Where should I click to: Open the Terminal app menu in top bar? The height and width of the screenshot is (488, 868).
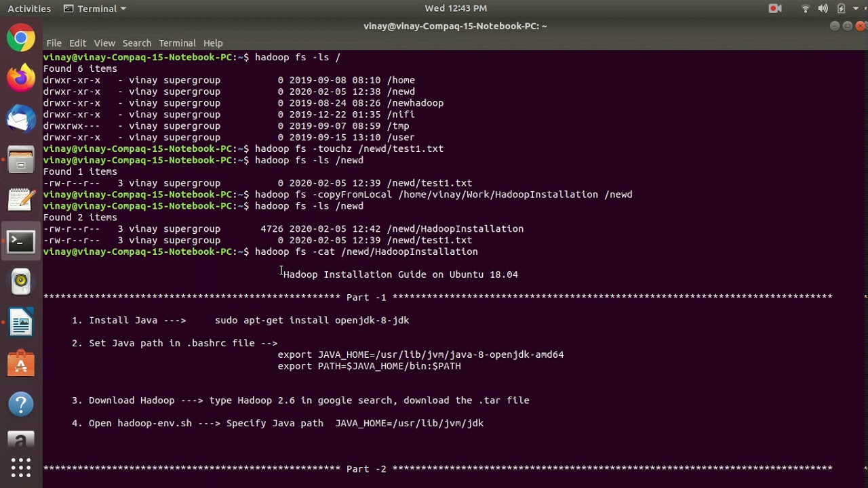point(95,8)
